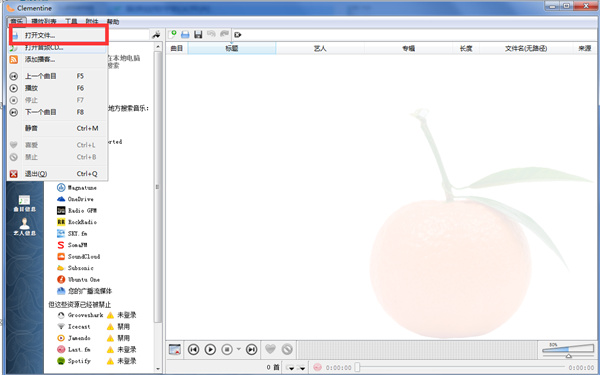Sort by the 曲目 column header
The width and height of the screenshot is (600, 375).
point(177,49)
